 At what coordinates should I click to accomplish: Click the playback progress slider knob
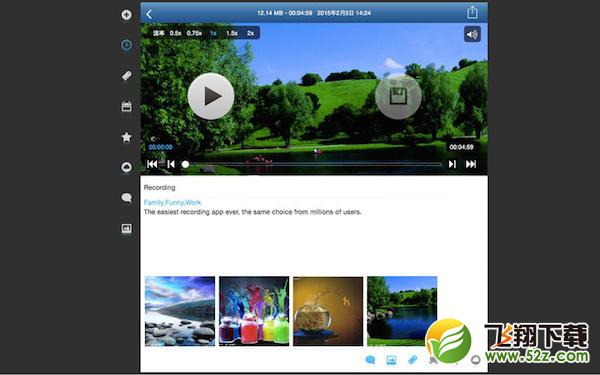tap(185, 165)
